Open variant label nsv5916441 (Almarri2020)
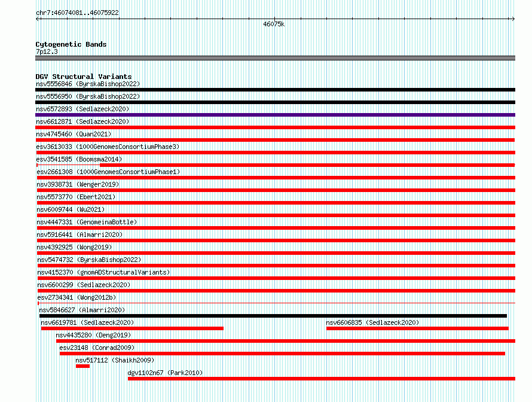 (80, 234)
